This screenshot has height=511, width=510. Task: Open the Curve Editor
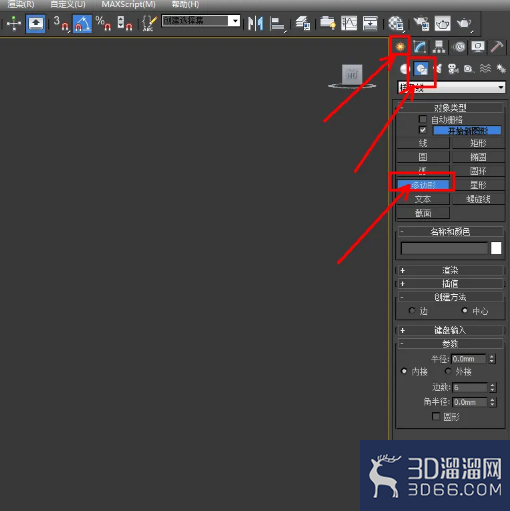(349, 24)
